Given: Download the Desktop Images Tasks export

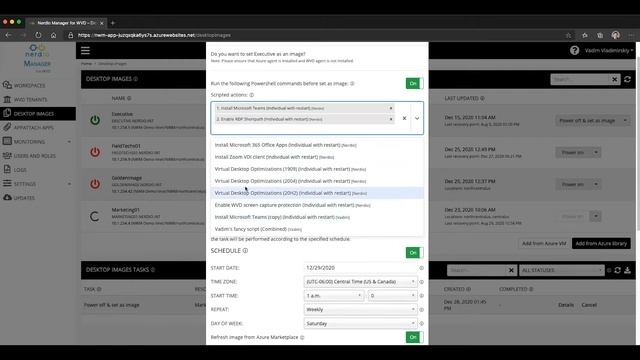Looking at the screenshot, I should point(627,270).
